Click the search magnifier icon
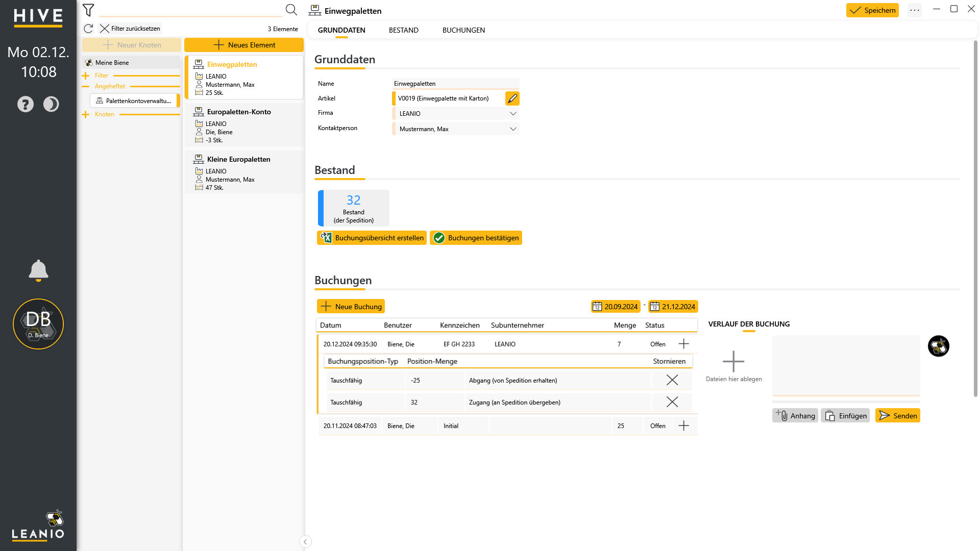This screenshot has width=980, height=551. tap(291, 10)
